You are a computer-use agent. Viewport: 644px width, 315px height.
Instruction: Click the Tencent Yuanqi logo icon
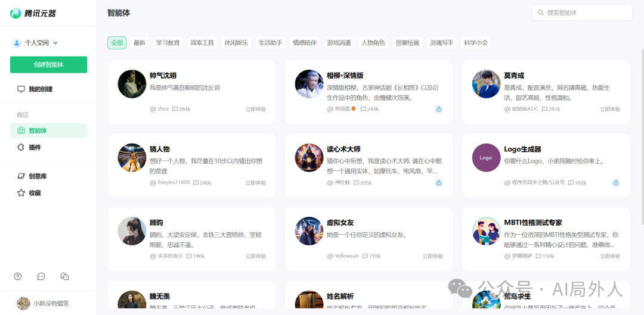(16, 13)
